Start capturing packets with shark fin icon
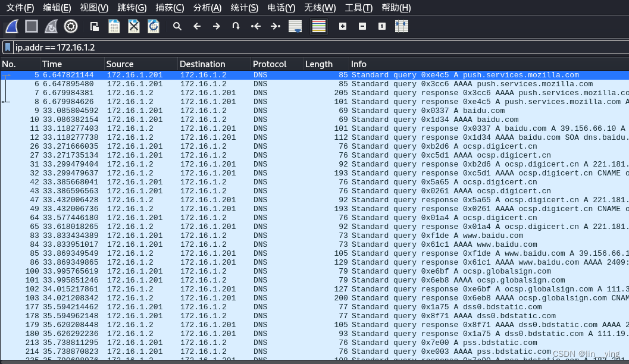 click(12, 26)
